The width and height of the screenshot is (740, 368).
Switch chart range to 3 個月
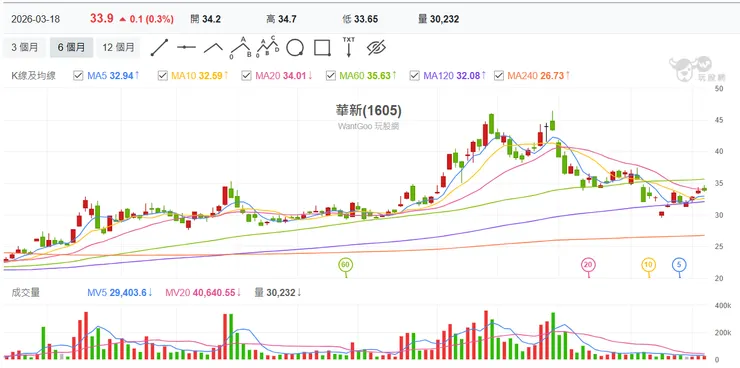pos(24,48)
